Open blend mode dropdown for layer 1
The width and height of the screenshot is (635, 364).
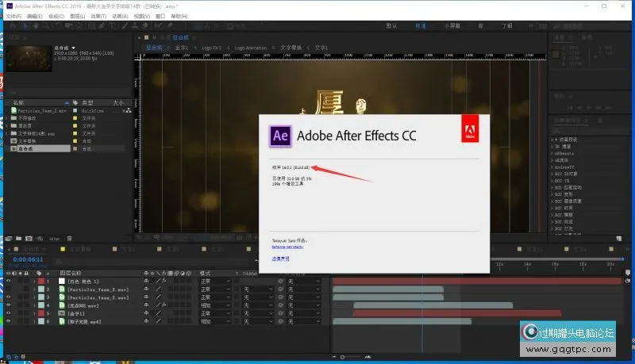click(216, 281)
